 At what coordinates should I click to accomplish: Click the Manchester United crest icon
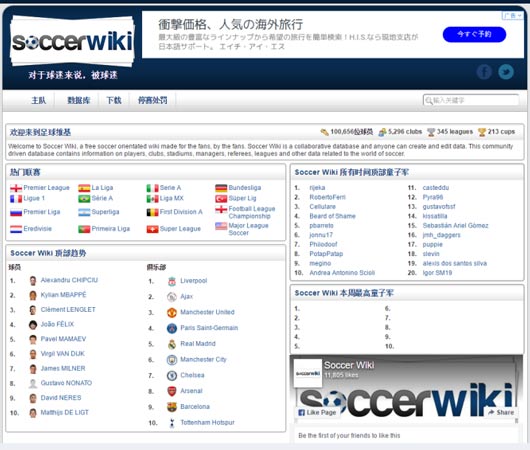172,312
